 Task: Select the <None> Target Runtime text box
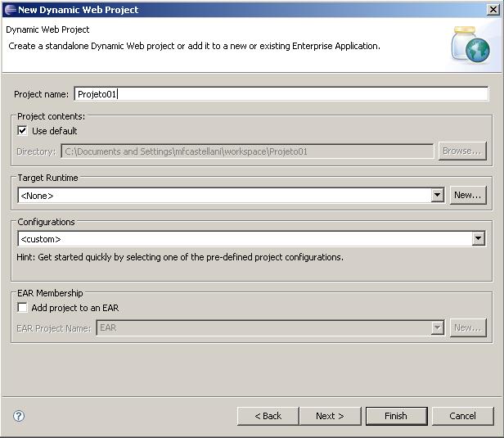[x=223, y=196]
